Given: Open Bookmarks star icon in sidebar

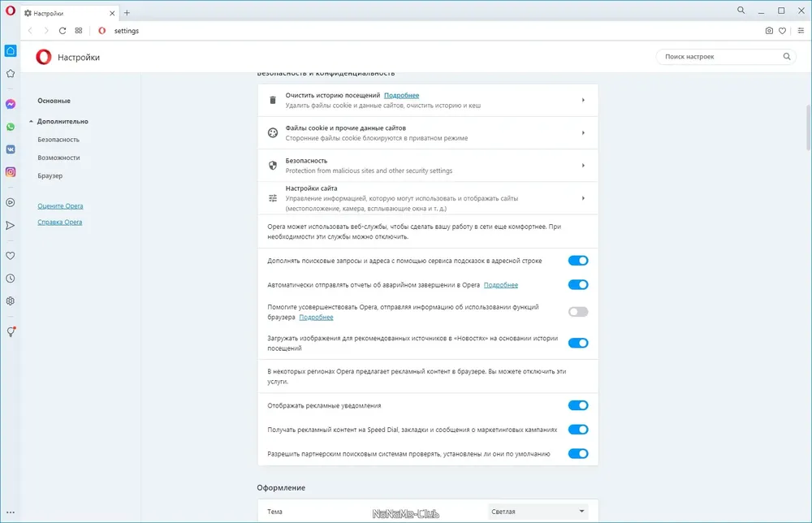Looking at the screenshot, I should (11, 74).
